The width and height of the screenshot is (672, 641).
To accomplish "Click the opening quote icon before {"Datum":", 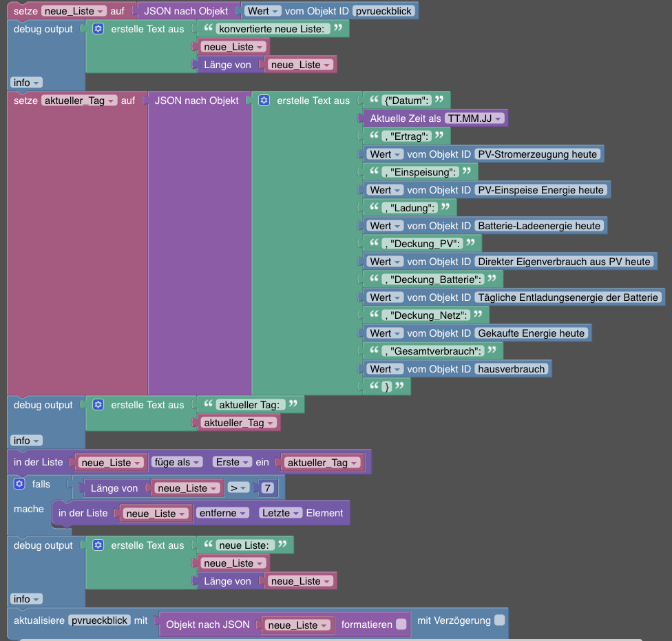I will click(374, 99).
